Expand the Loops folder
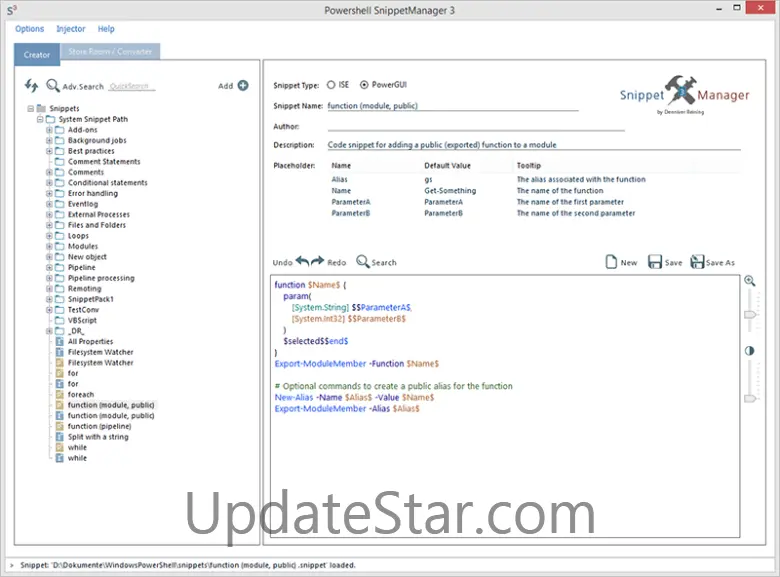Image resolution: width=780 pixels, height=577 pixels. [49, 236]
